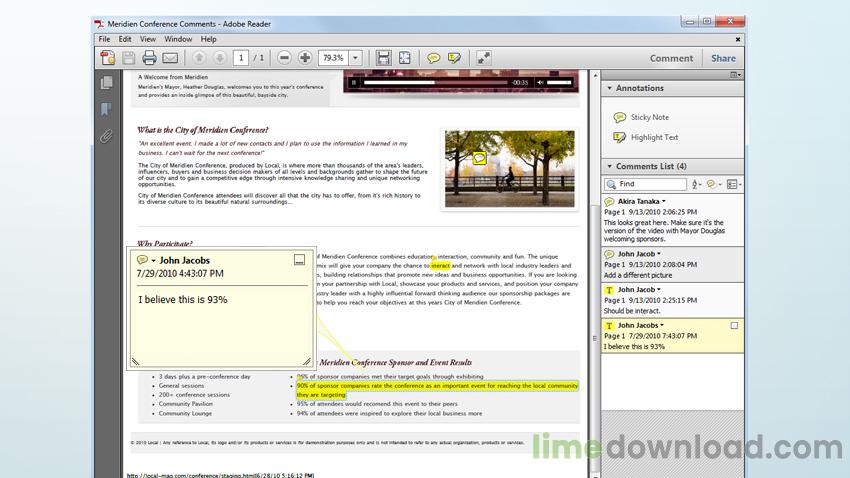
Task: Open the Page Thumbnails sidebar panel
Action: [x=107, y=82]
